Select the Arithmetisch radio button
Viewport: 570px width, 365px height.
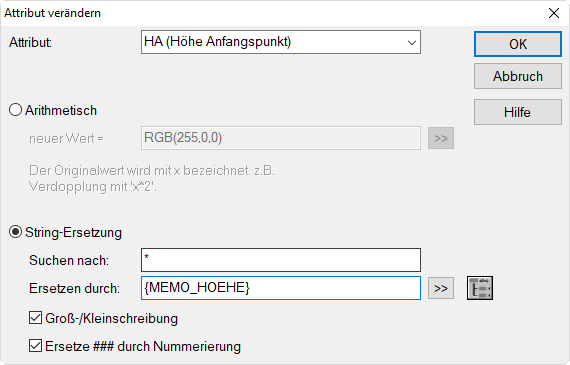coord(15,110)
